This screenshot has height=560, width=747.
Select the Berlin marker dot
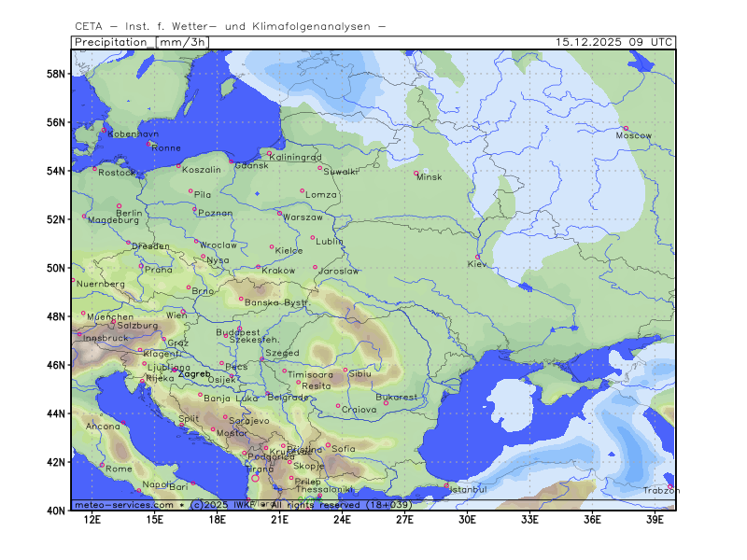pyautogui.click(x=119, y=205)
